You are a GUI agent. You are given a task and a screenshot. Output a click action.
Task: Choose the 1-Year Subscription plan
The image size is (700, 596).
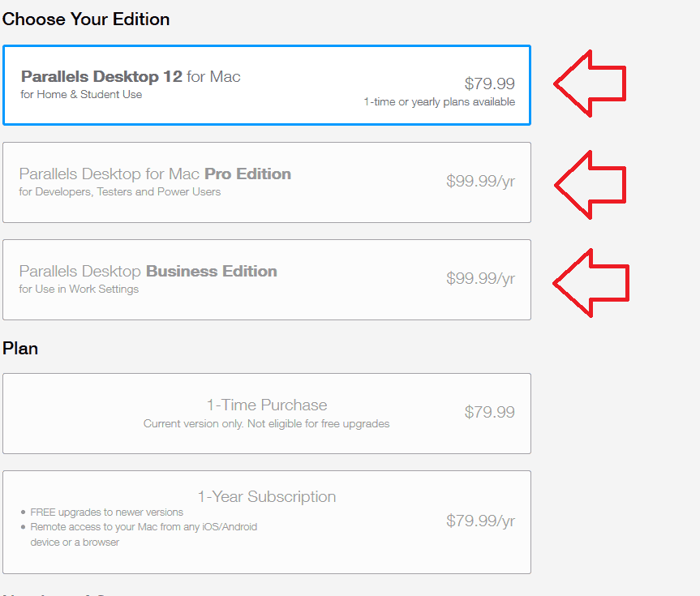point(267,522)
